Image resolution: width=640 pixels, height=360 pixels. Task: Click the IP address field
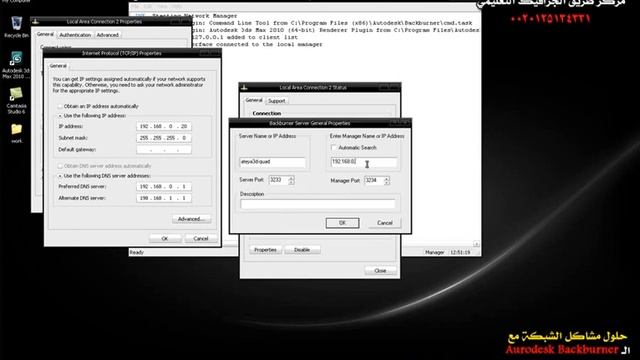coord(164,127)
